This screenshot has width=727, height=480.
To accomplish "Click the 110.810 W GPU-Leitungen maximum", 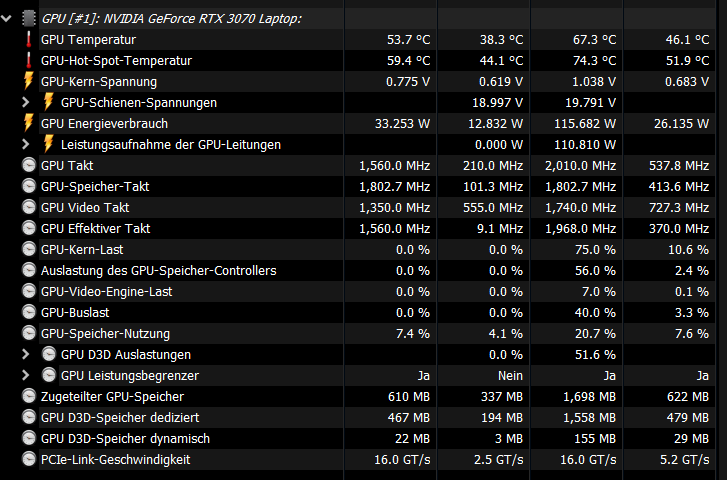I will (585, 145).
